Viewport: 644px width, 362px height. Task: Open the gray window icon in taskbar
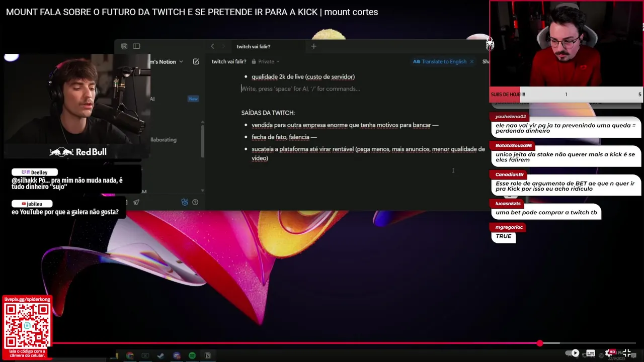click(x=145, y=355)
